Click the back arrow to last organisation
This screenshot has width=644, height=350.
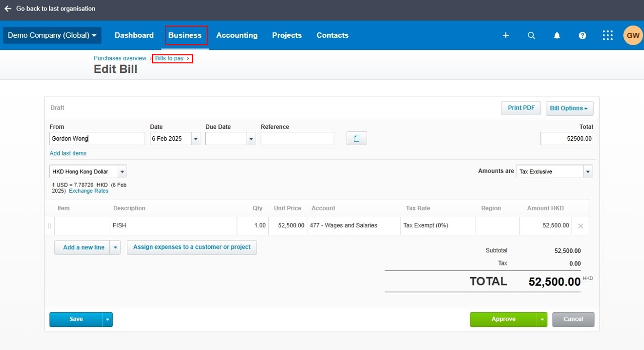click(8, 9)
